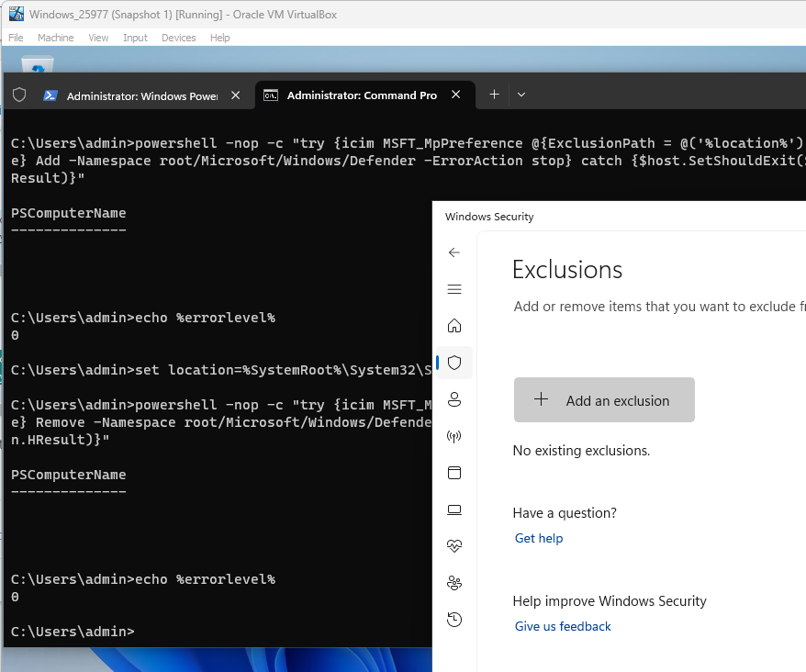
Task: Open Account protection person icon
Action: pos(453,399)
